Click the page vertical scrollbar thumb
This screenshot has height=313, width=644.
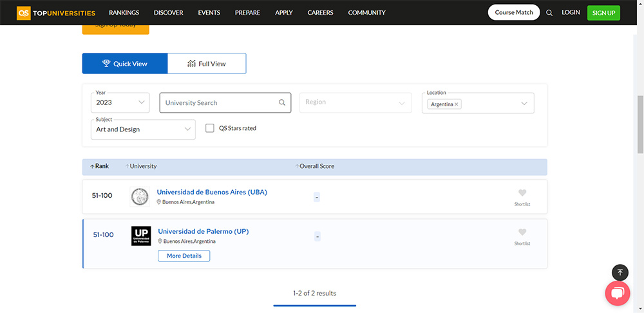pyautogui.click(x=640, y=125)
